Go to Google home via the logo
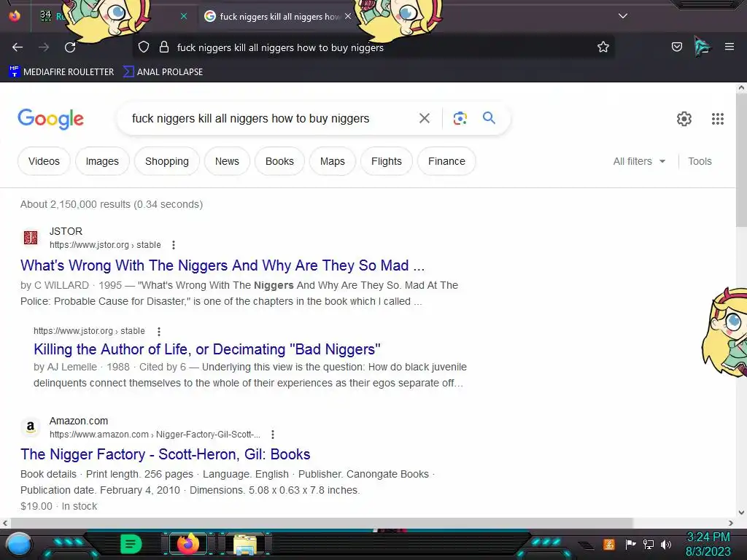This screenshot has width=747, height=560. pyautogui.click(x=50, y=119)
